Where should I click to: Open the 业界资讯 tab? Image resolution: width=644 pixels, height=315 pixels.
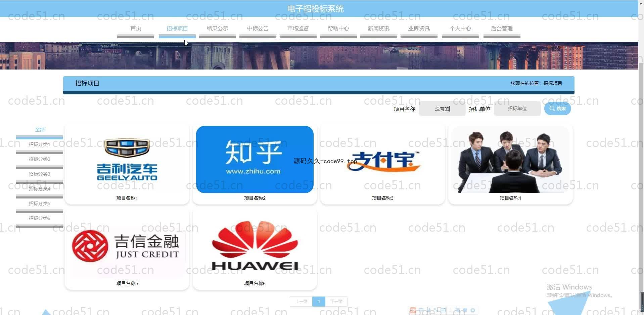pos(419,29)
